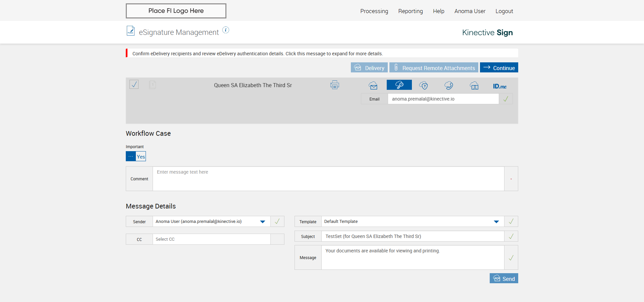Open the Sender dropdown

[263, 222]
